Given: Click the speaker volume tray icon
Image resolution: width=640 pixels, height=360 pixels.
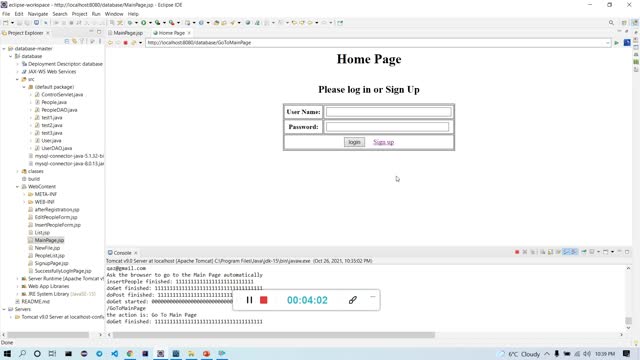Looking at the screenshot, I should point(587,354).
